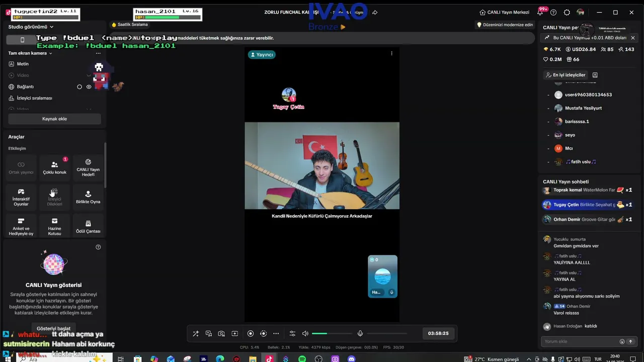Open more options in the control bar
Viewport: 644px width, 362px height.
click(x=276, y=333)
